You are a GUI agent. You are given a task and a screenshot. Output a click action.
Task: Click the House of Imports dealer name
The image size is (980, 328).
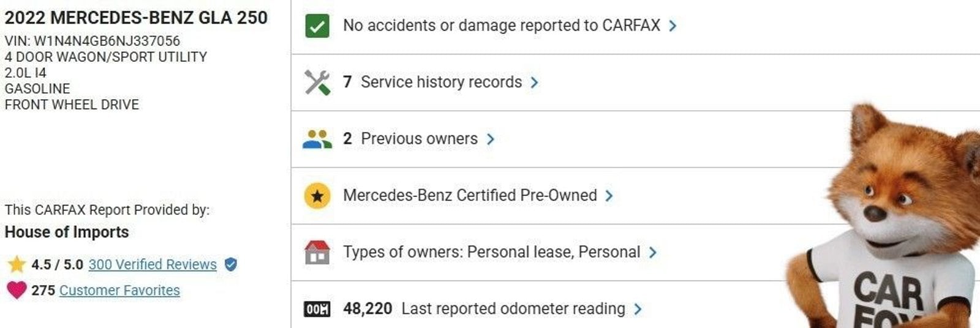pyautogui.click(x=67, y=232)
